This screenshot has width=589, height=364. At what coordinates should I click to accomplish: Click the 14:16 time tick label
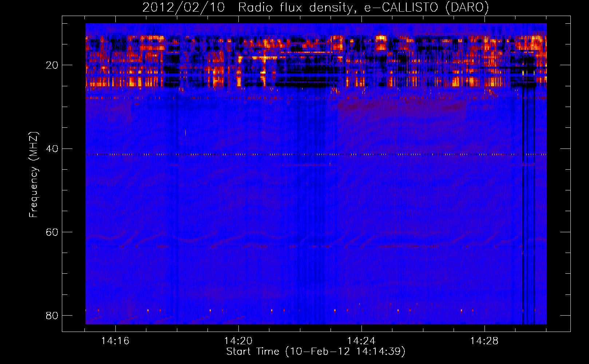115,341
